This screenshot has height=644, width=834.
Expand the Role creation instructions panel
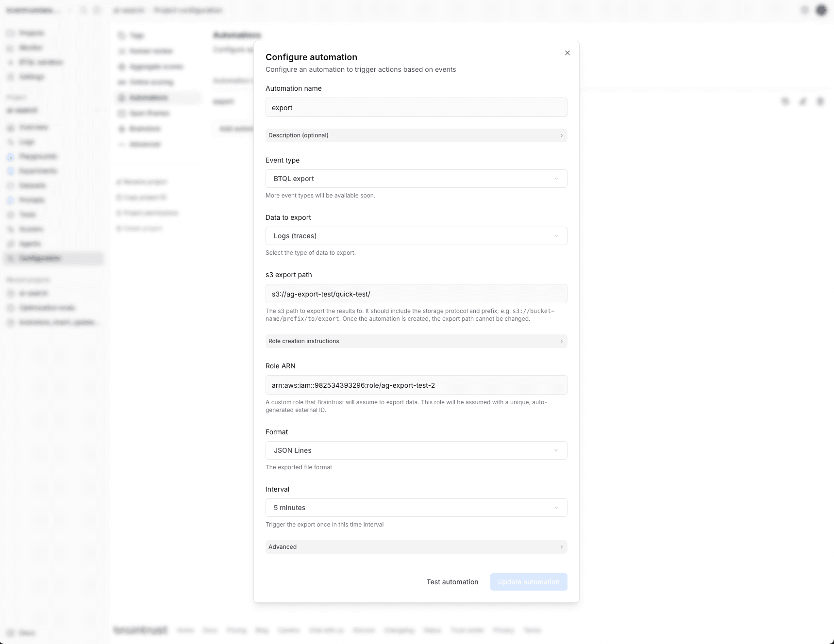pos(416,341)
